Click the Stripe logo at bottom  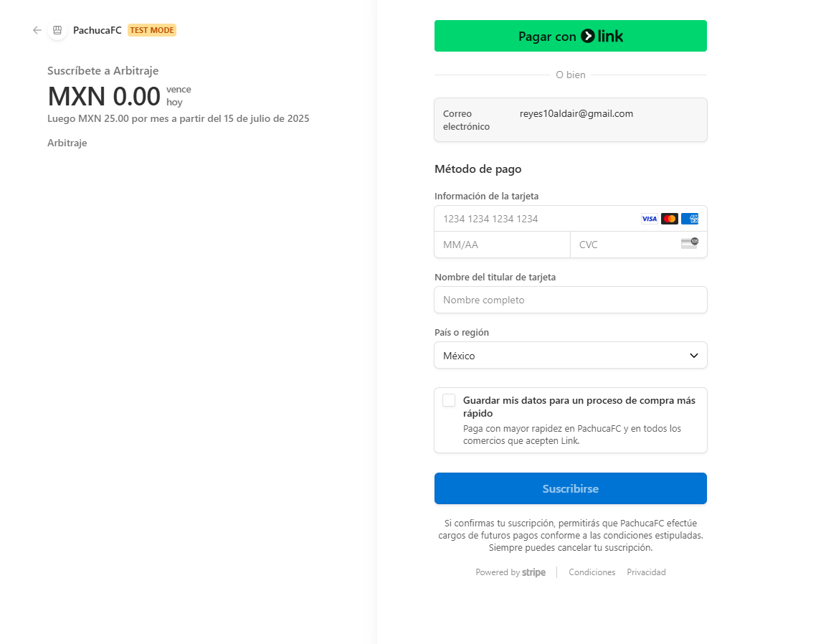[533, 572]
